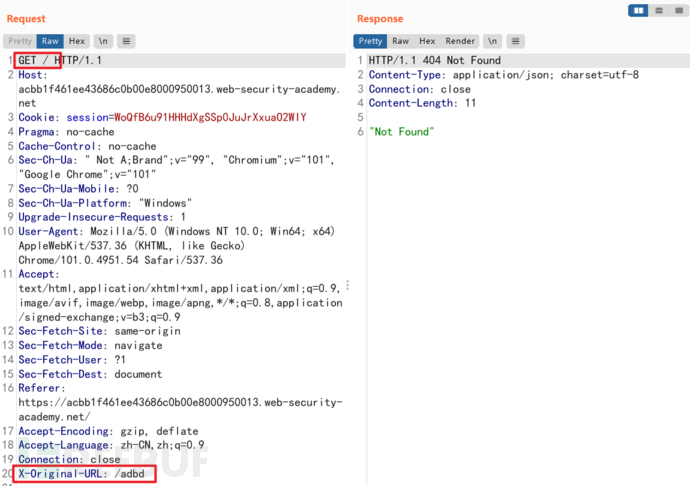This screenshot has width=690, height=486.
Task: Open the Request message editor options menu
Action: pyautogui.click(x=126, y=41)
